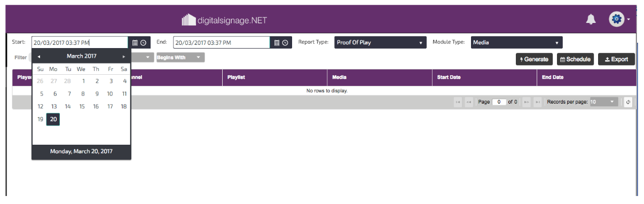Select March 6 in the calendar
This screenshot has height=204, width=644.
[55, 94]
